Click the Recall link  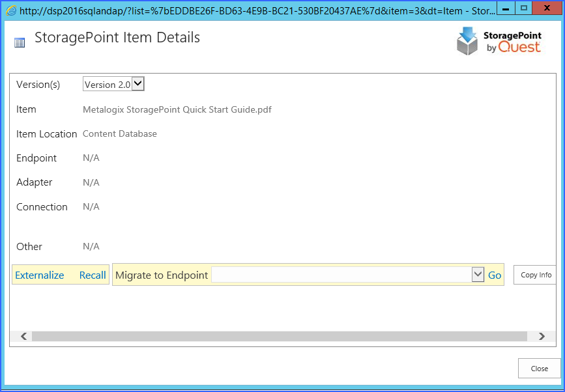[x=93, y=275]
